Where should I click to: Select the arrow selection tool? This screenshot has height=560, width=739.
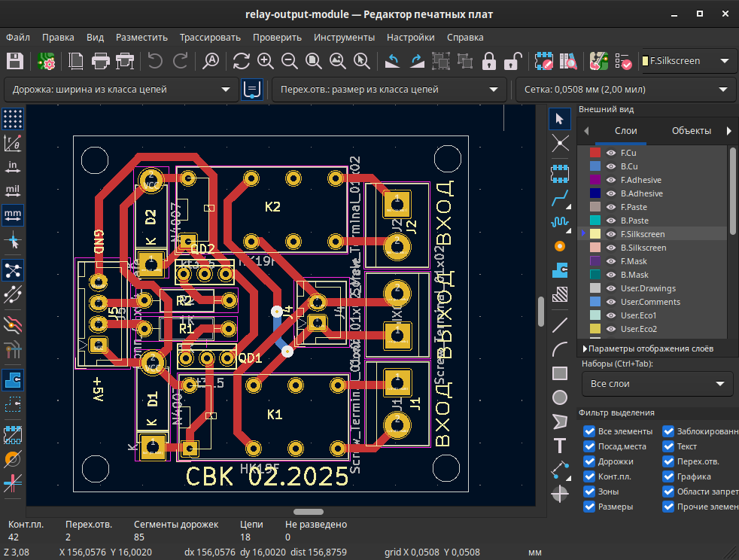[x=560, y=118]
